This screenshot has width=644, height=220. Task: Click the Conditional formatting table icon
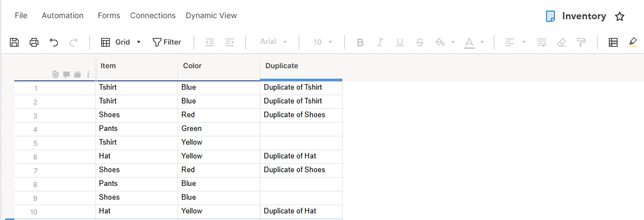(x=613, y=42)
